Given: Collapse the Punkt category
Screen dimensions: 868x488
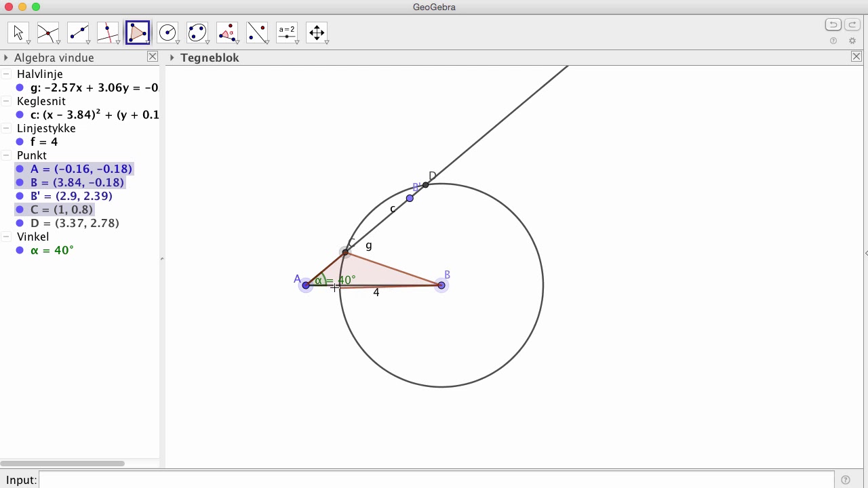Looking at the screenshot, I should 6,155.
